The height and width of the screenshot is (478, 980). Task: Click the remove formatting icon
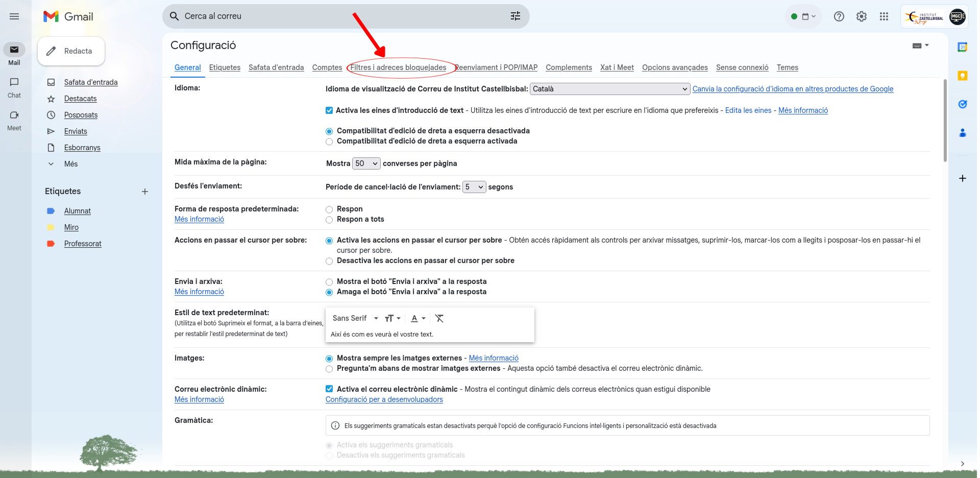439,318
